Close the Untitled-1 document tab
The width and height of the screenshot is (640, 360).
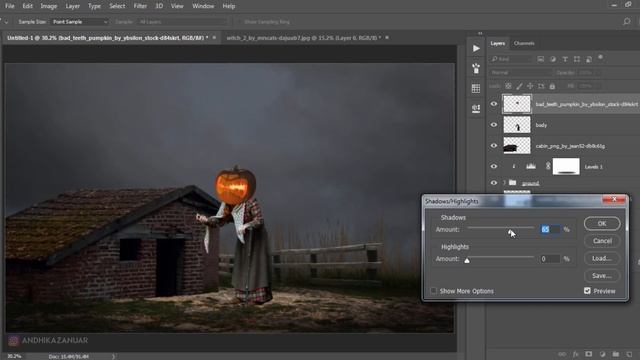click(x=214, y=38)
